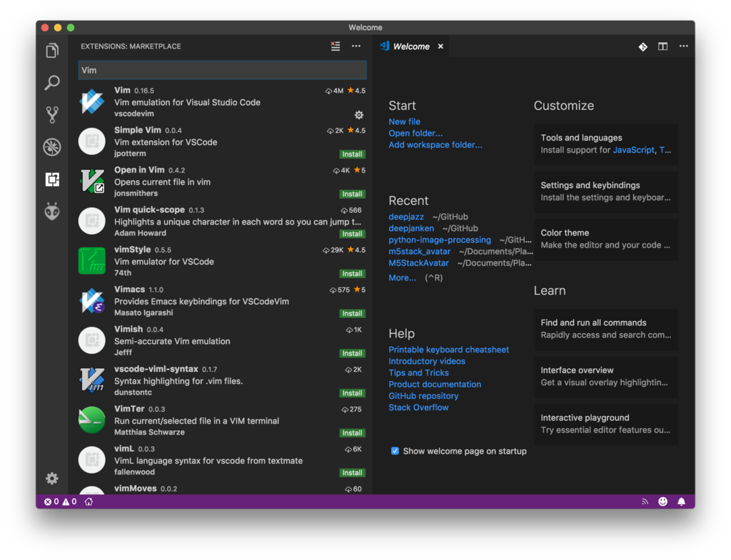Install the vscode-viml-syntax extension

click(352, 393)
